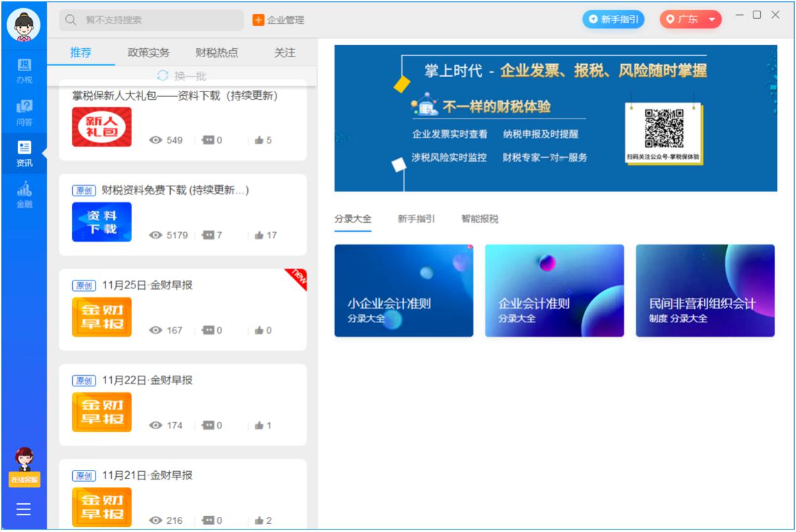This screenshot has height=532, width=796.
Task: Open the 金融 sidebar section
Action: pyautogui.click(x=24, y=195)
